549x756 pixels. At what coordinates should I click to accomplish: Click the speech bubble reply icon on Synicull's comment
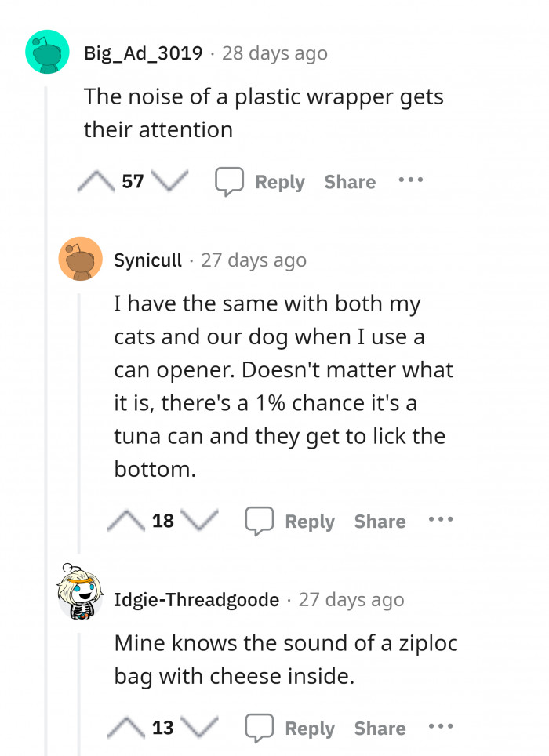260,519
